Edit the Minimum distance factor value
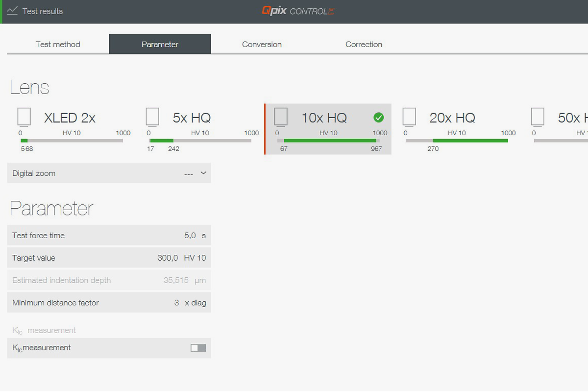This screenshot has height=392, width=588. pos(176,303)
